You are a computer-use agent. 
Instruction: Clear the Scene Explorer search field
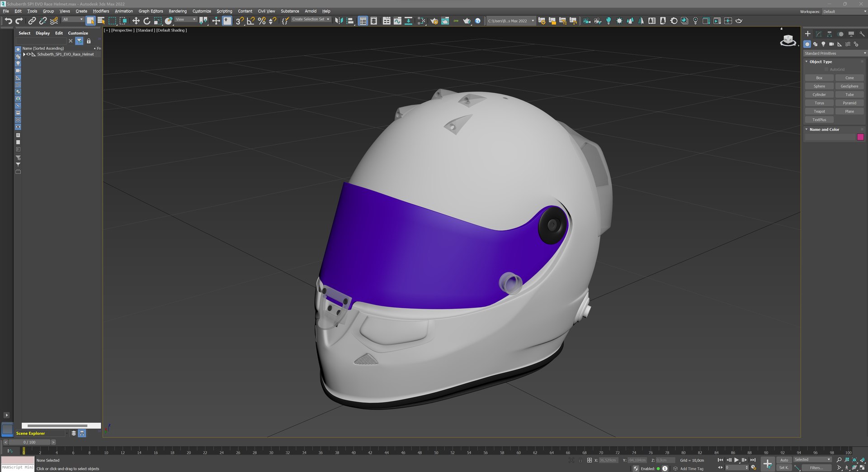(71, 41)
